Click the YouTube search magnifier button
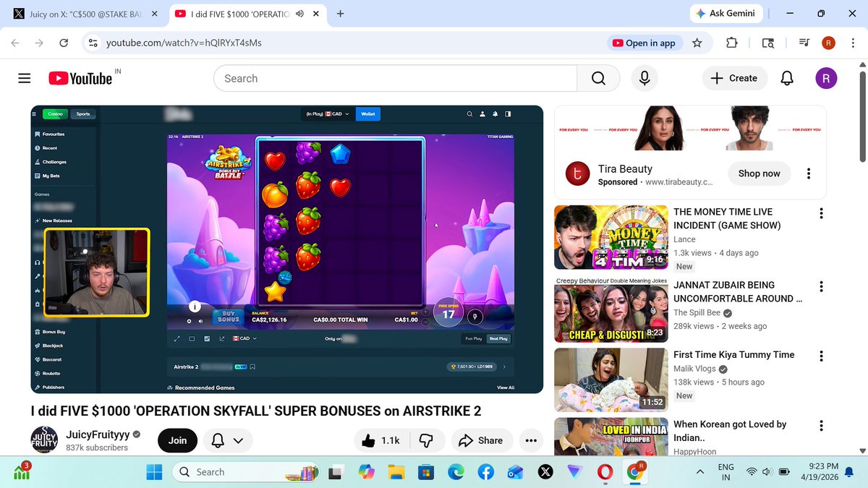The height and width of the screenshot is (488, 868). (x=598, y=78)
